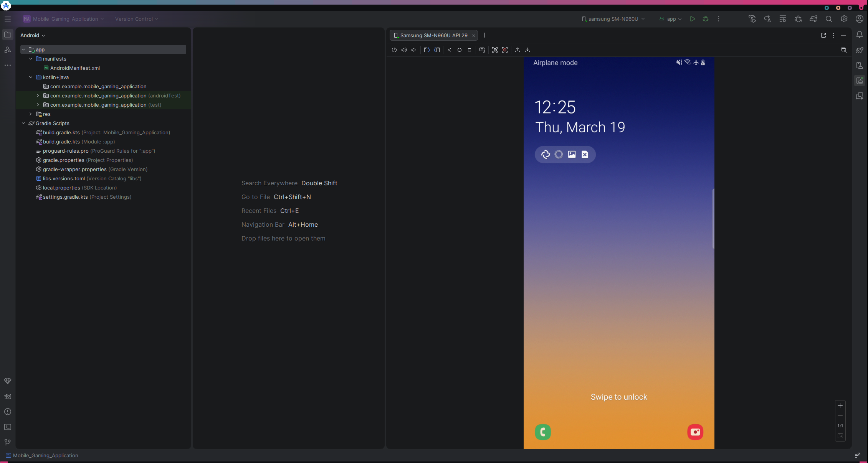Sync project with Gradle files
The width and height of the screenshot is (868, 463).
(x=813, y=19)
